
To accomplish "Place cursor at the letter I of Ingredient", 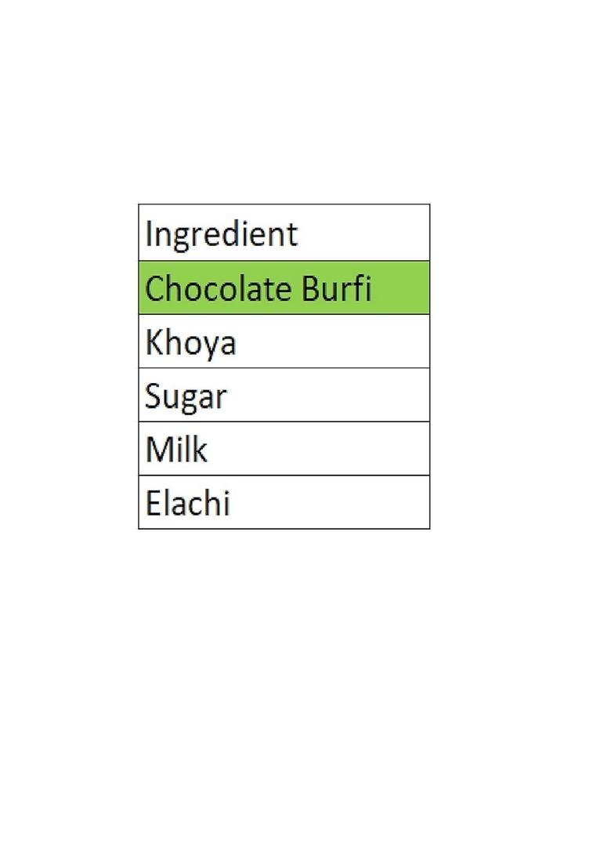I will (149, 233).
